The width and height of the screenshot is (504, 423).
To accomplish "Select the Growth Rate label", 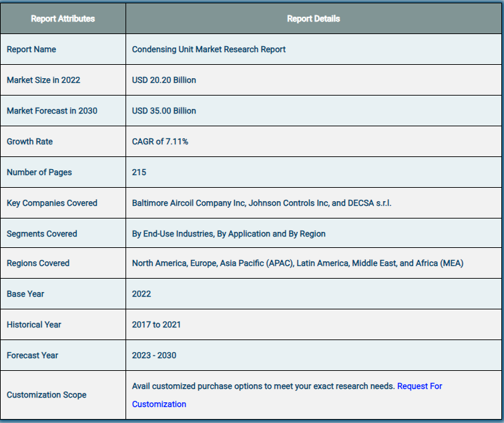I will pyautogui.click(x=29, y=142).
